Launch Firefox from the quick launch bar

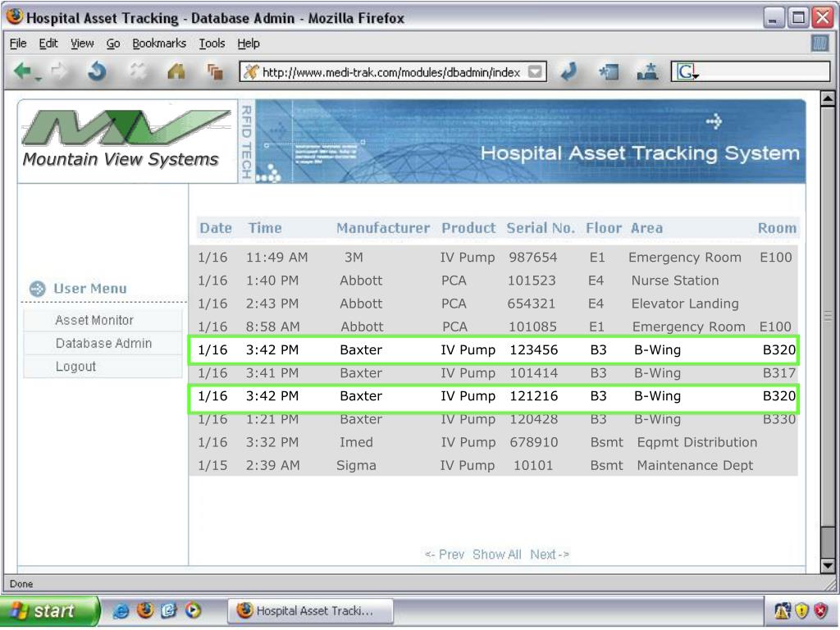[x=144, y=610]
